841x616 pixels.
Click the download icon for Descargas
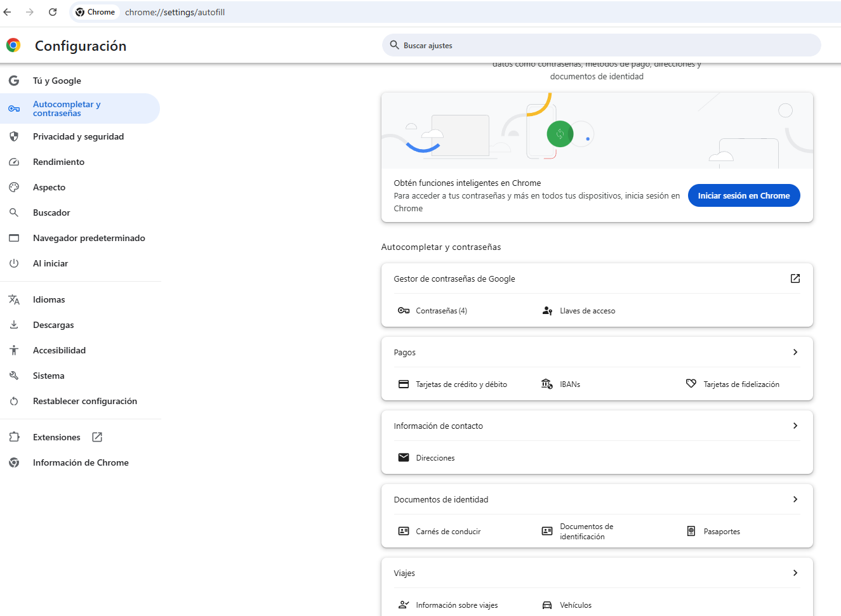pos(14,325)
